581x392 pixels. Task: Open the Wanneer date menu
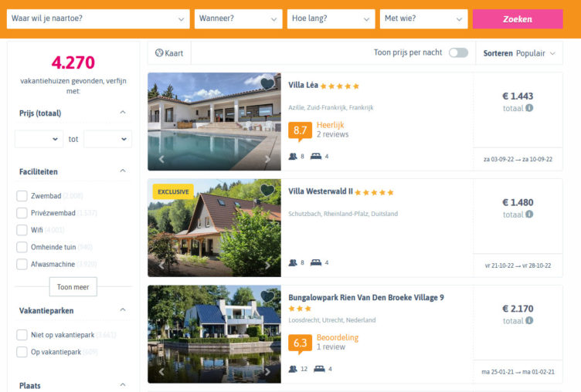pyautogui.click(x=238, y=19)
